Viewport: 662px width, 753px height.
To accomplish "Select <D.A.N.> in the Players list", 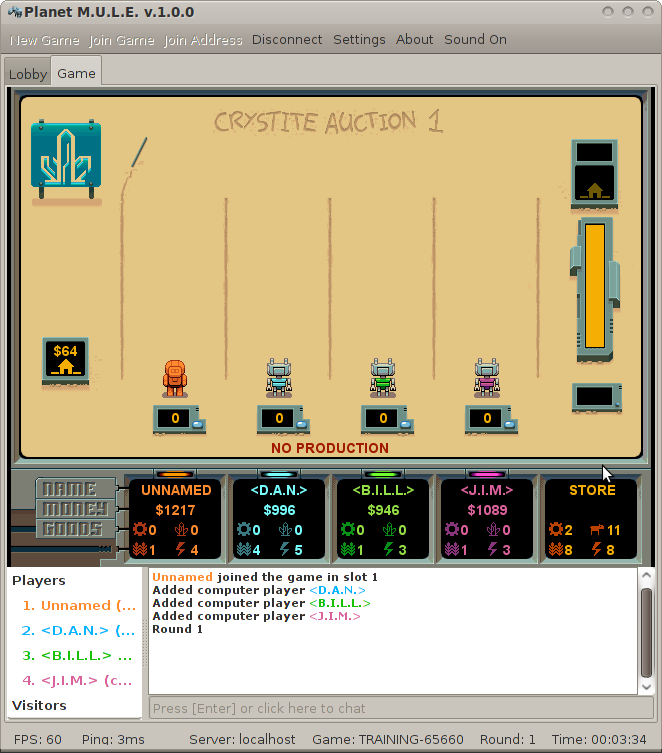I will coord(78,631).
